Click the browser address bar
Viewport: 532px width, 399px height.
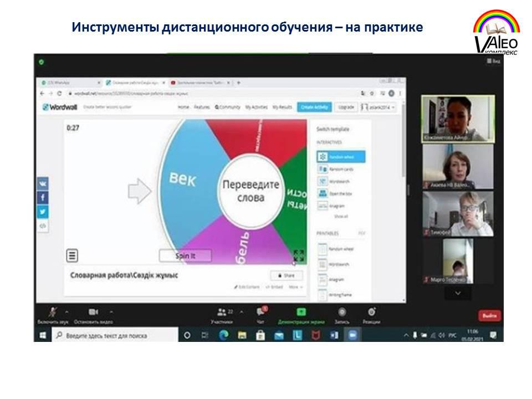point(211,93)
